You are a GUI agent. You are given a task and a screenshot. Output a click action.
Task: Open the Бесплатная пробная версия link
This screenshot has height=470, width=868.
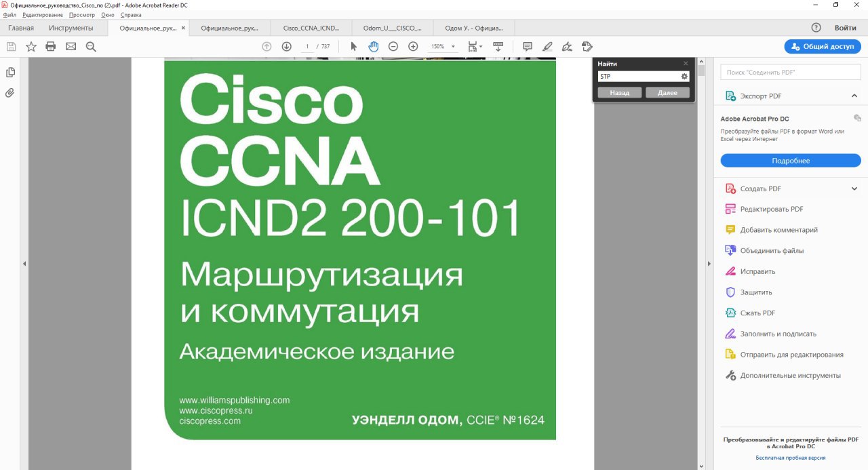pyautogui.click(x=791, y=458)
